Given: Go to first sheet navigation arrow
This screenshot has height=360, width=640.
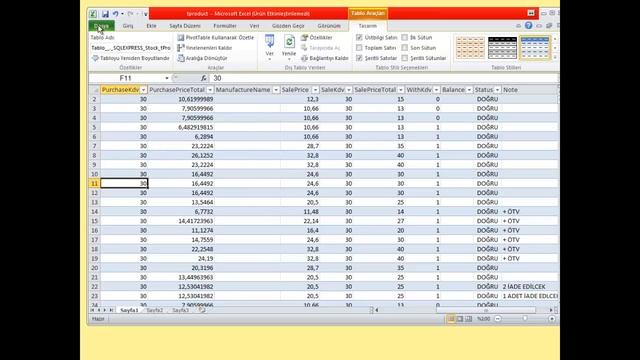Looking at the screenshot, I should click(93, 310).
